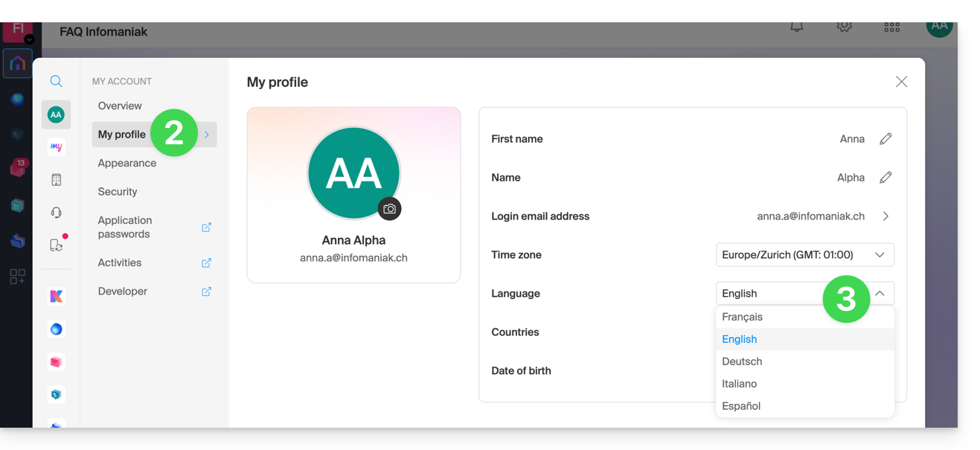Edit First name with pencil icon
This screenshot has height=450, width=980.
click(885, 139)
